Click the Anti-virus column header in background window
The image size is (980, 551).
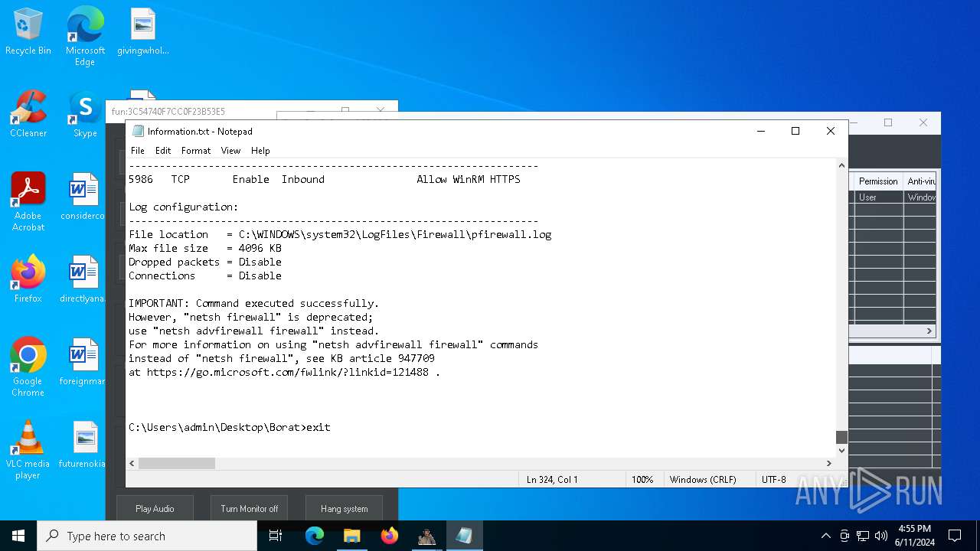tap(920, 181)
